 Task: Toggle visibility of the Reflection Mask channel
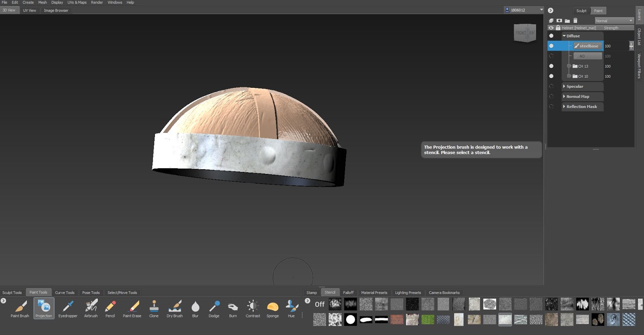click(551, 106)
